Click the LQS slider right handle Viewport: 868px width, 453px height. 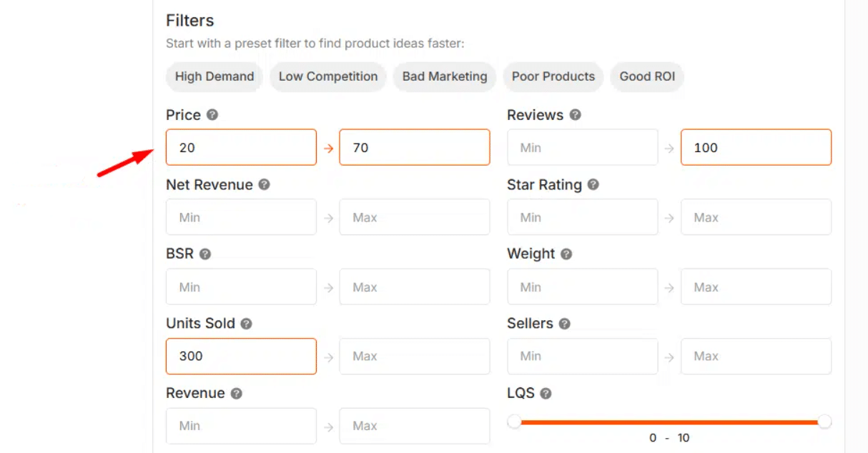[824, 422]
